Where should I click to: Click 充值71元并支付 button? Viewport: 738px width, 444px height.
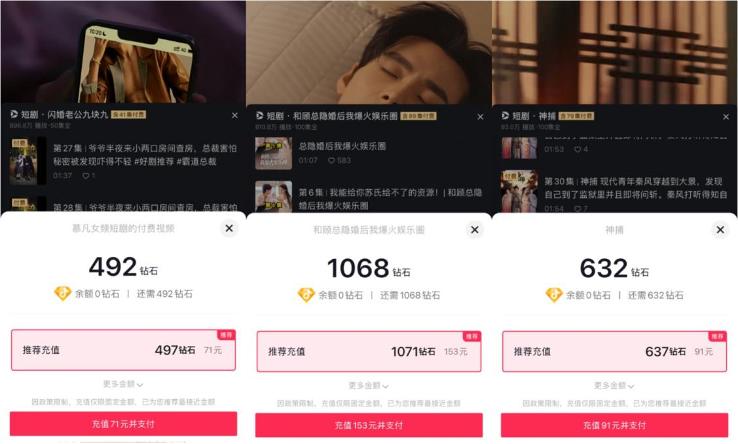(123, 424)
